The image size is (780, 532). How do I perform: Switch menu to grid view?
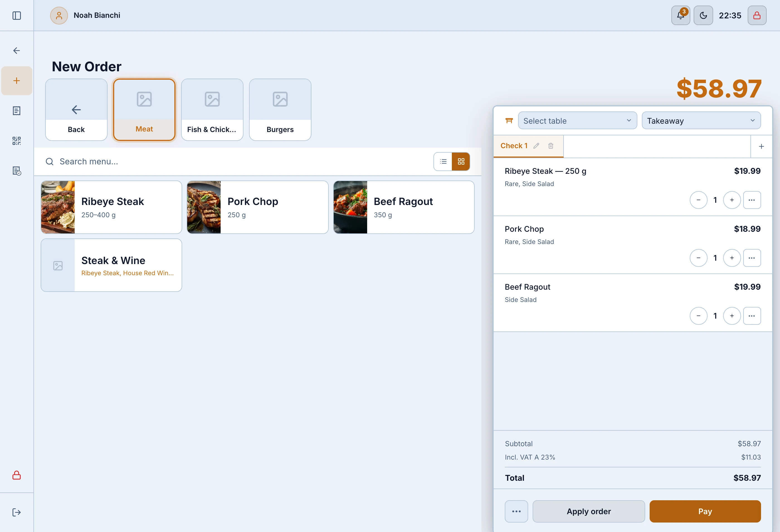[461, 162]
